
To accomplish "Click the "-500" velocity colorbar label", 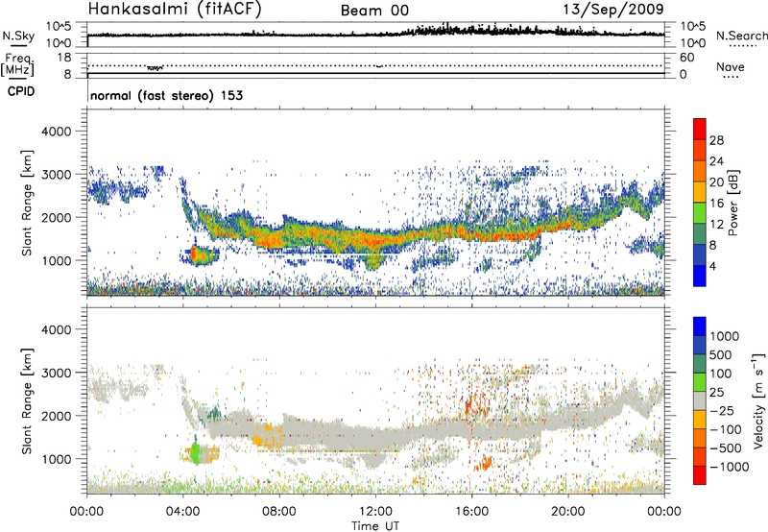I will click(x=726, y=448).
